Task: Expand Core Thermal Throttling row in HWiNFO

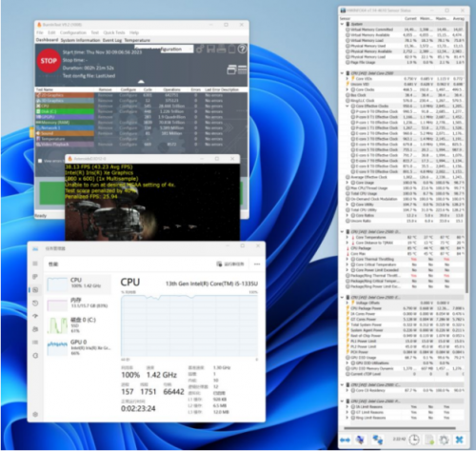Action: tap(347, 259)
